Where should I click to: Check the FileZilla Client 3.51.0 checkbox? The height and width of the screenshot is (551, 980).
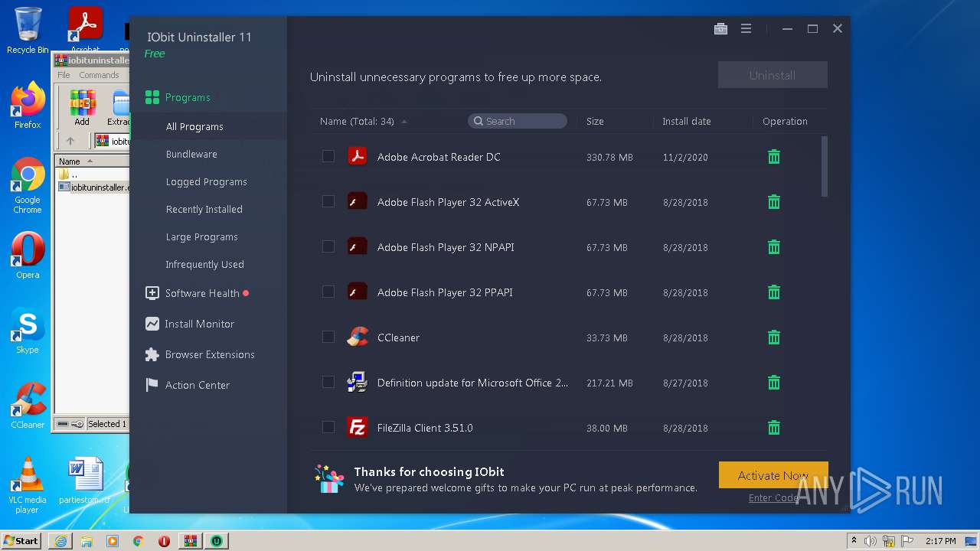pyautogui.click(x=328, y=427)
